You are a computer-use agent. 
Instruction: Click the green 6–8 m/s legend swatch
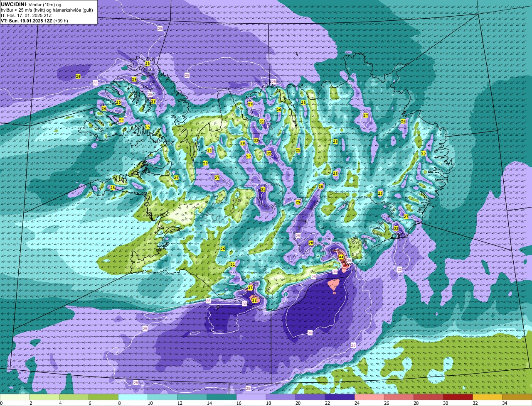[104, 397]
